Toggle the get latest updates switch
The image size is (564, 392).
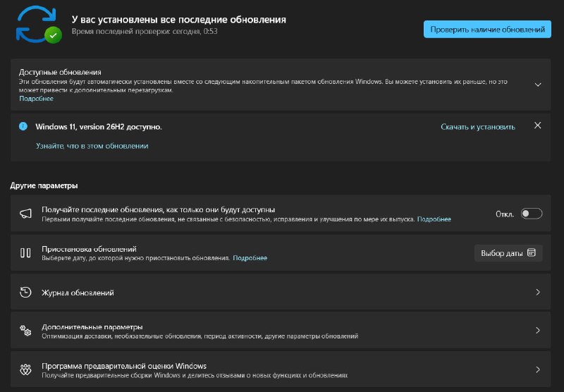[x=532, y=214]
